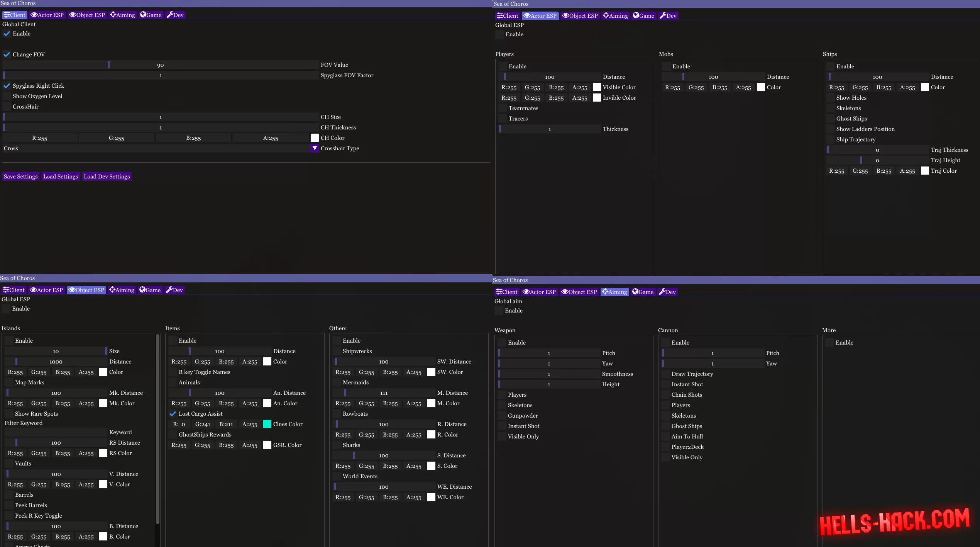This screenshot has width=980, height=547.
Task: Enable Draw Trajectory under Cannon
Action: click(x=665, y=374)
